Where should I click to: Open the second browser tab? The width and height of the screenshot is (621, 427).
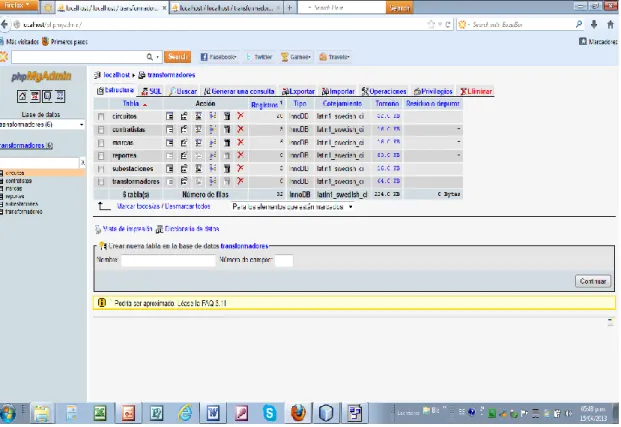pyautogui.click(x=226, y=8)
